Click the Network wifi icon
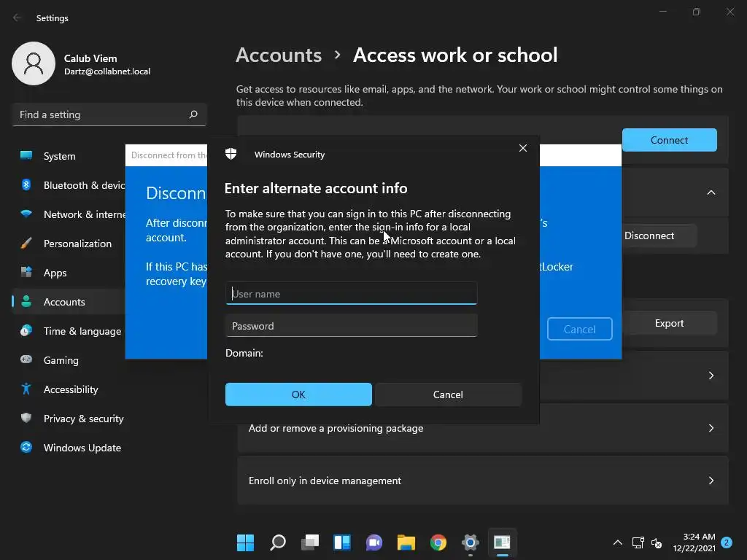The width and height of the screenshot is (747, 560). [x=26, y=214]
